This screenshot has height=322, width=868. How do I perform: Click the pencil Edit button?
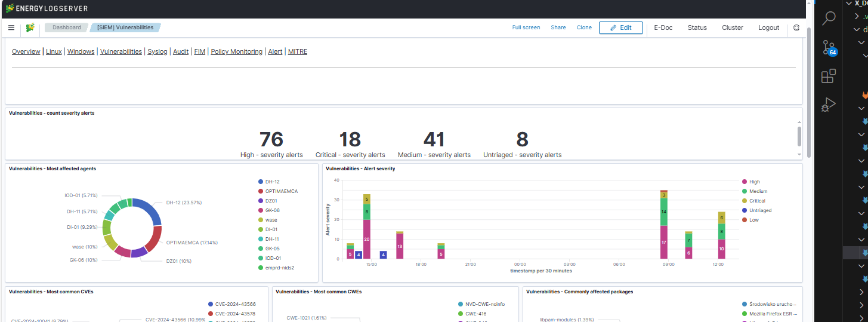click(620, 27)
